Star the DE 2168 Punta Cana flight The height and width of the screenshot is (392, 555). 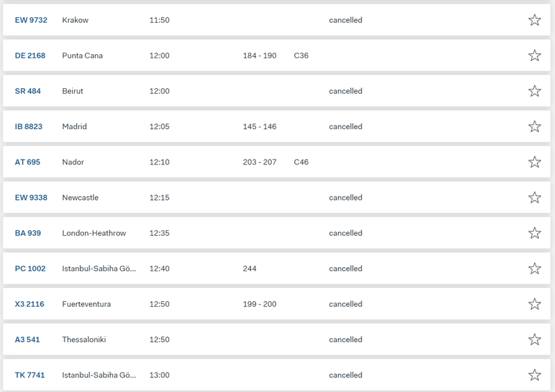534,56
